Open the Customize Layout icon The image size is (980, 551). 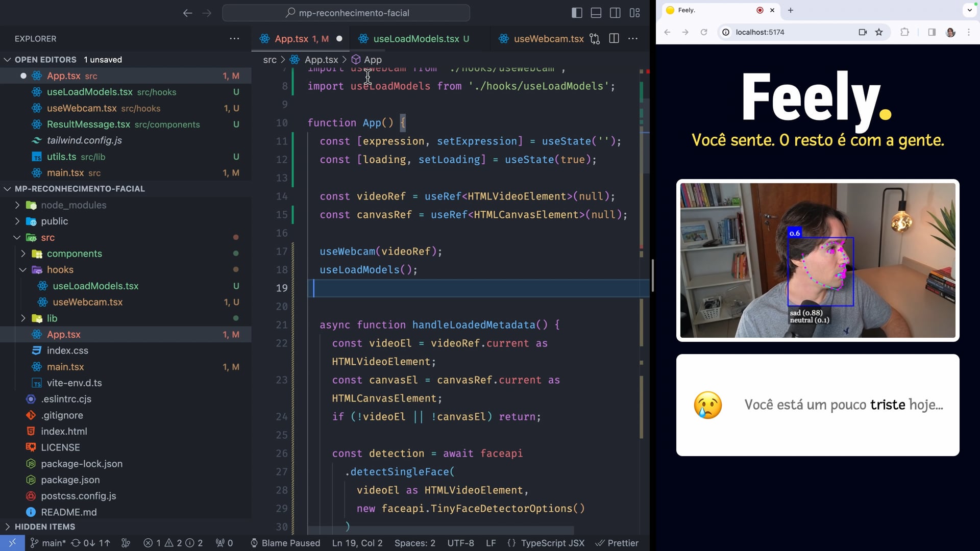click(x=635, y=13)
